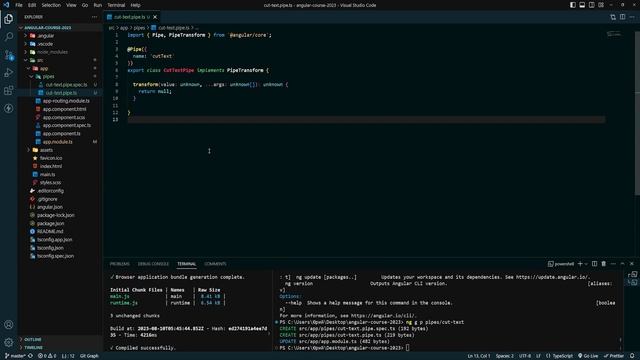The height and width of the screenshot is (360, 640).
Task: Open app.module.ts file
Action: (58, 142)
